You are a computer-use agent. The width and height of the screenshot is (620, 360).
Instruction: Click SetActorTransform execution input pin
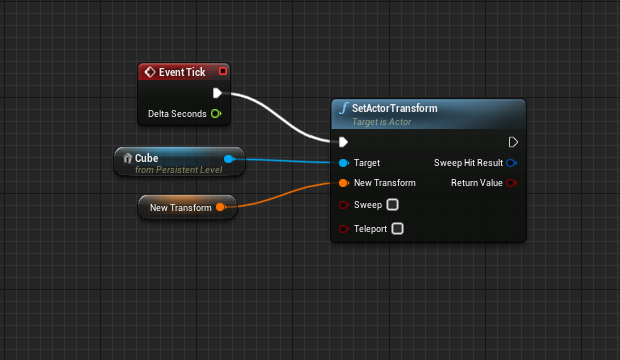click(343, 142)
